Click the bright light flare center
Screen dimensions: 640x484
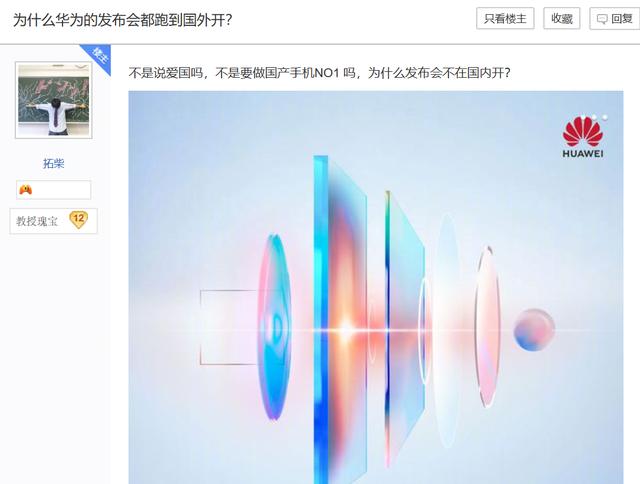tap(346, 330)
